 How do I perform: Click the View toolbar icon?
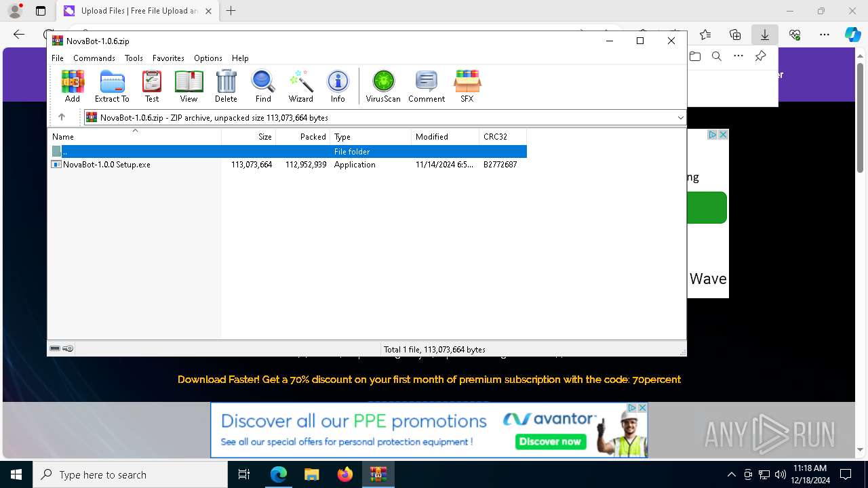pyautogui.click(x=189, y=86)
